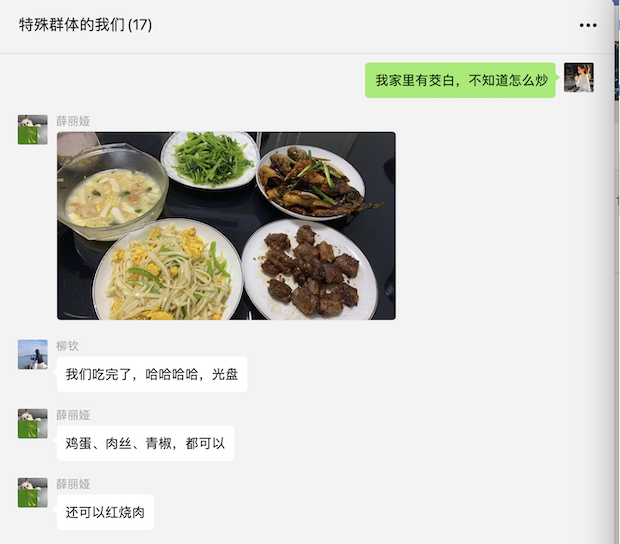Click the stir-fried greens plate in photo

(210, 160)
